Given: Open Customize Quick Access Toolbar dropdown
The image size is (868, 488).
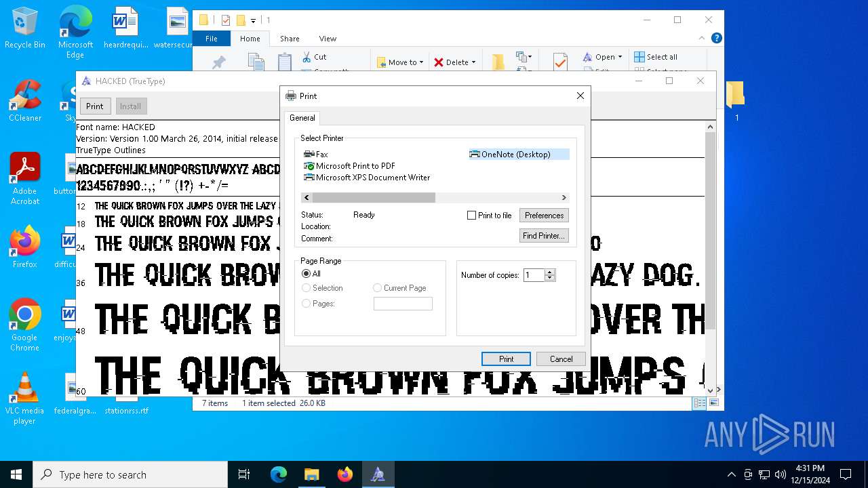Looking at the screenshot, I should point(253,20).
